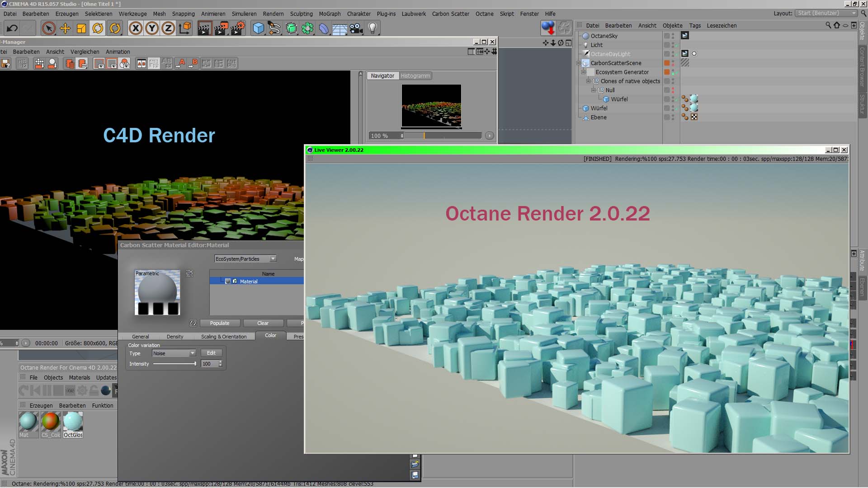Click the spline pen tool icon
Viewport: 868px width, 488px height.
click(x=274, y=28)
